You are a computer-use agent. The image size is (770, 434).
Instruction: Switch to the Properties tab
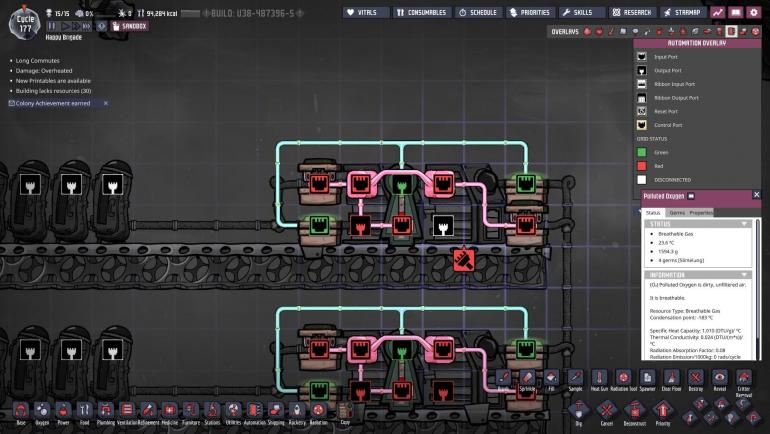(x=701, y=212)
